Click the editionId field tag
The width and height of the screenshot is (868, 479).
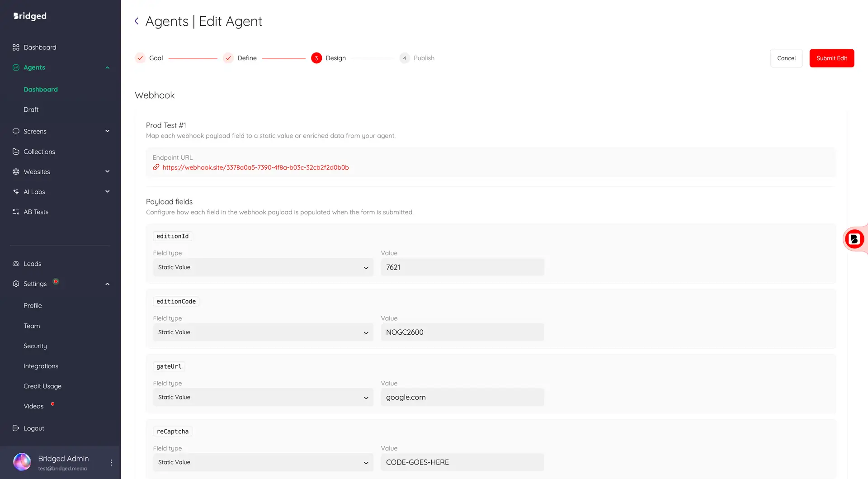(x=172, y=236)
